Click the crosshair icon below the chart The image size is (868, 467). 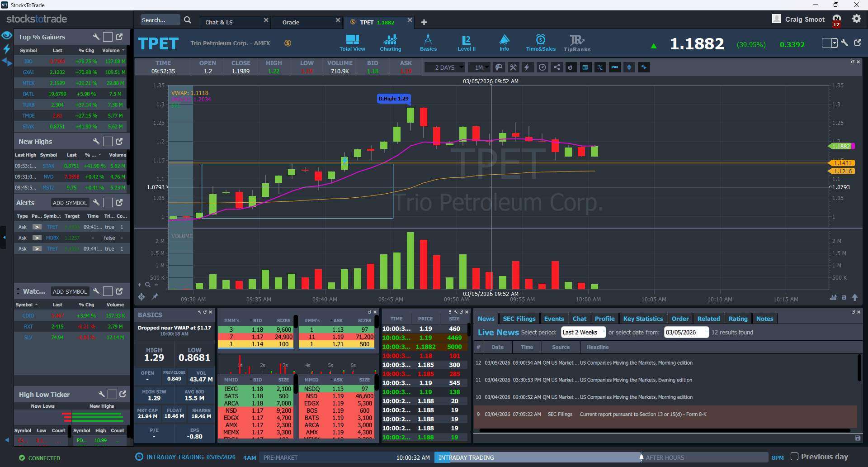[142, 296]
